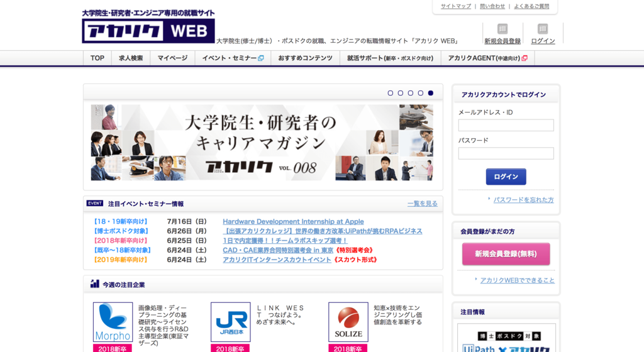The image size is (644, 352).
Task: Open the アカリクITインターンスカウトイベント link
Action: pos(277,260)
